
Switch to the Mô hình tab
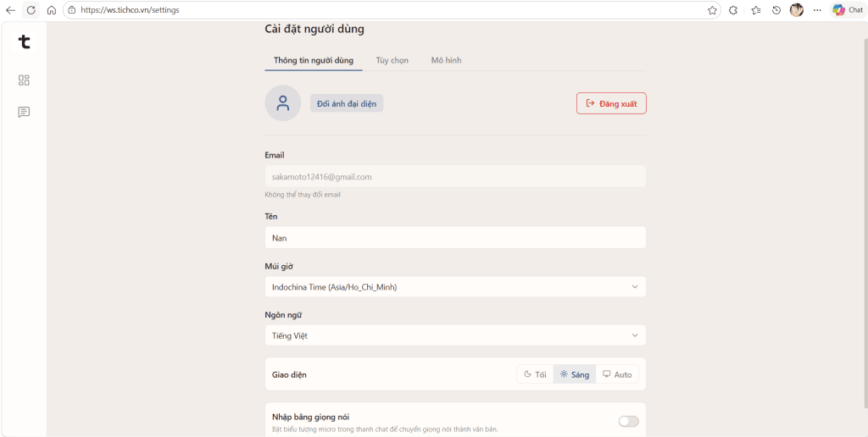446,60
